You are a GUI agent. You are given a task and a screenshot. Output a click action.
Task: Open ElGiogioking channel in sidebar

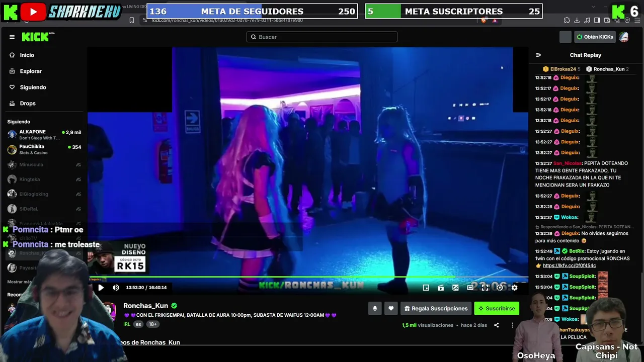coord(44,194)
